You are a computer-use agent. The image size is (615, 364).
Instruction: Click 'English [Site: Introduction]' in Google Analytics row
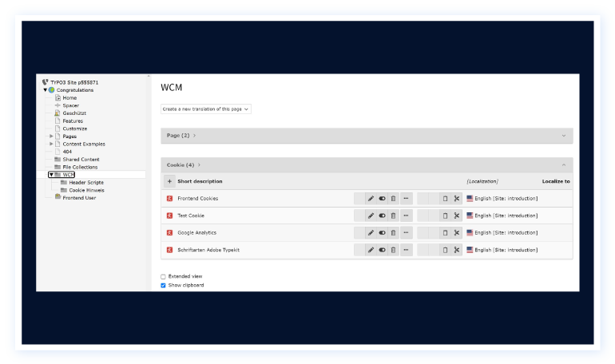(x=506, y=233)
